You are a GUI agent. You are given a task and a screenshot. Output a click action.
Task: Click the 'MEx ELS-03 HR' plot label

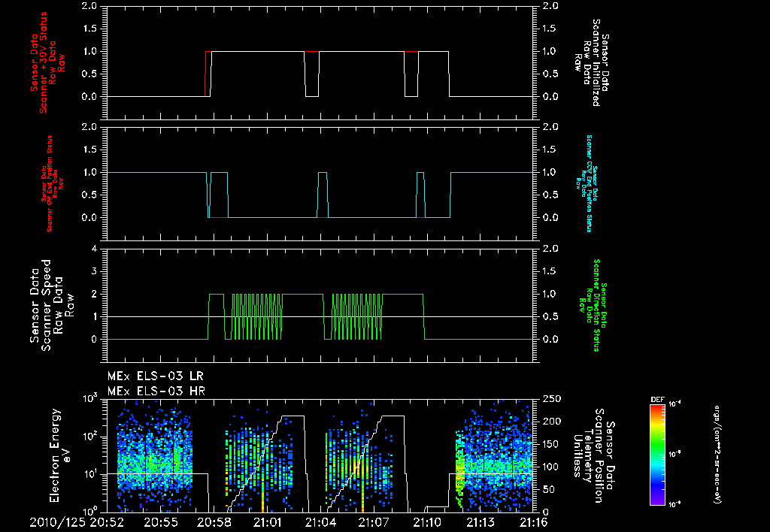tap(156, 391)
